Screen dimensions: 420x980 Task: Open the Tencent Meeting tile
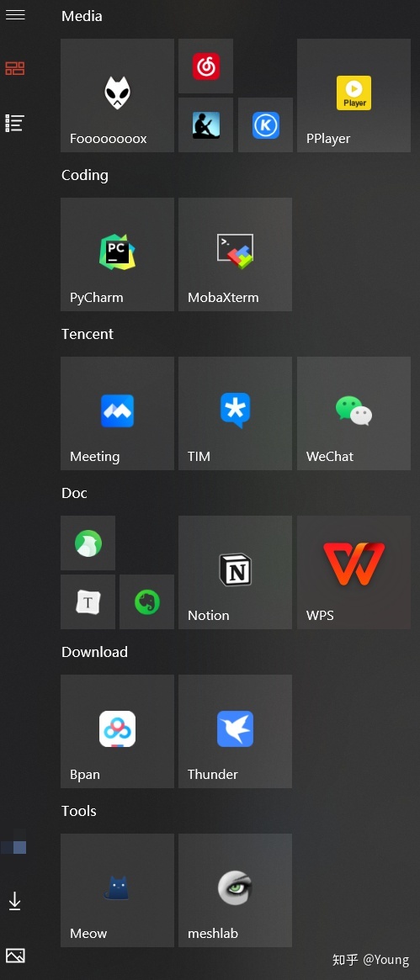click(x=118, y=413)
